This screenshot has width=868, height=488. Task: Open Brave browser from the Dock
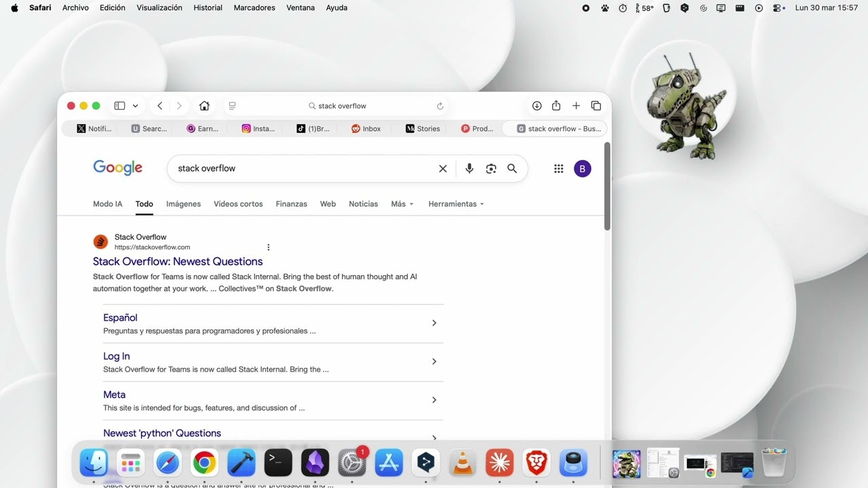click(536, 463)
